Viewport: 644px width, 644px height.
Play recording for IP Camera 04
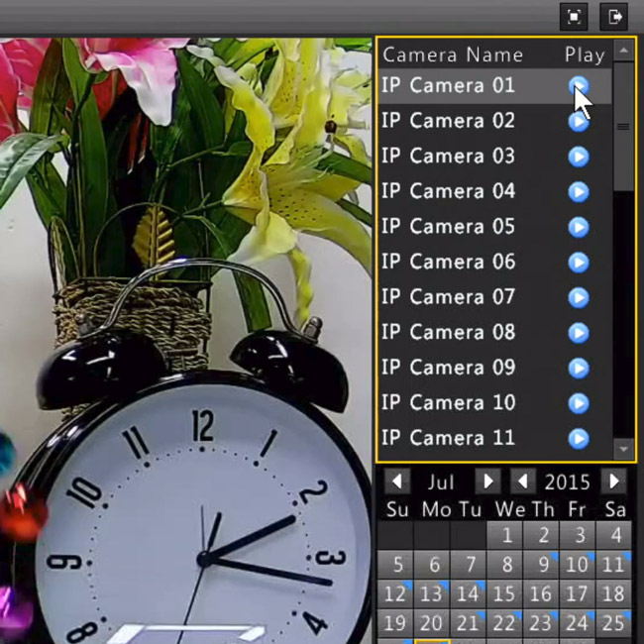(579, 192)
